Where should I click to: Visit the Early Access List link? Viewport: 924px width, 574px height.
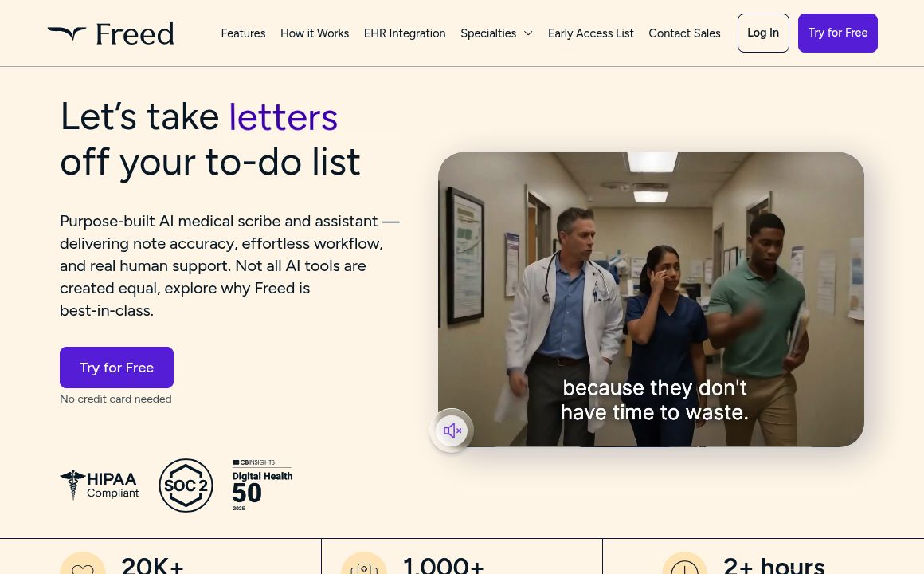(590, 33)
